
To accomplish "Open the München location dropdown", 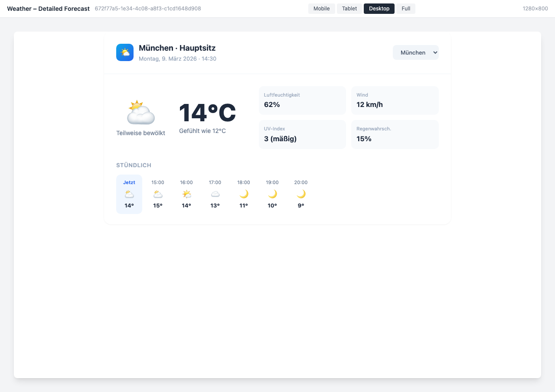I will click(x=415, y=52).
